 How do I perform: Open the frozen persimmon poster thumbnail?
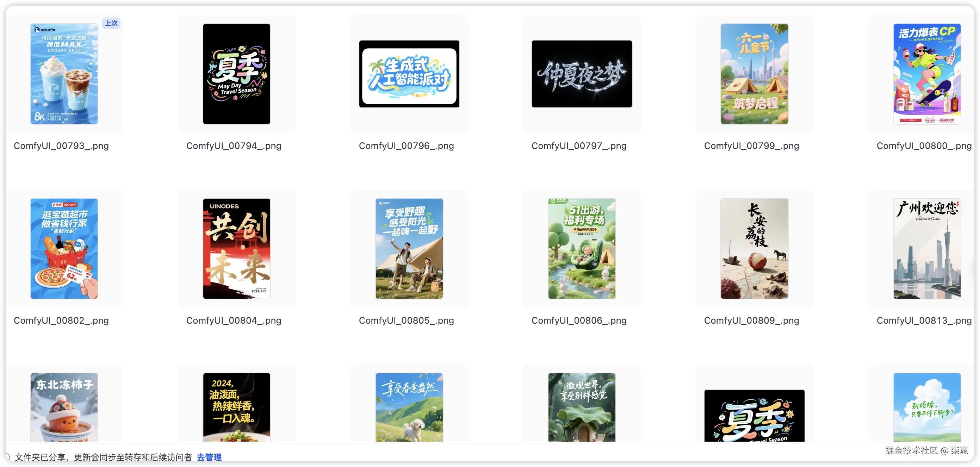point(64,407)
